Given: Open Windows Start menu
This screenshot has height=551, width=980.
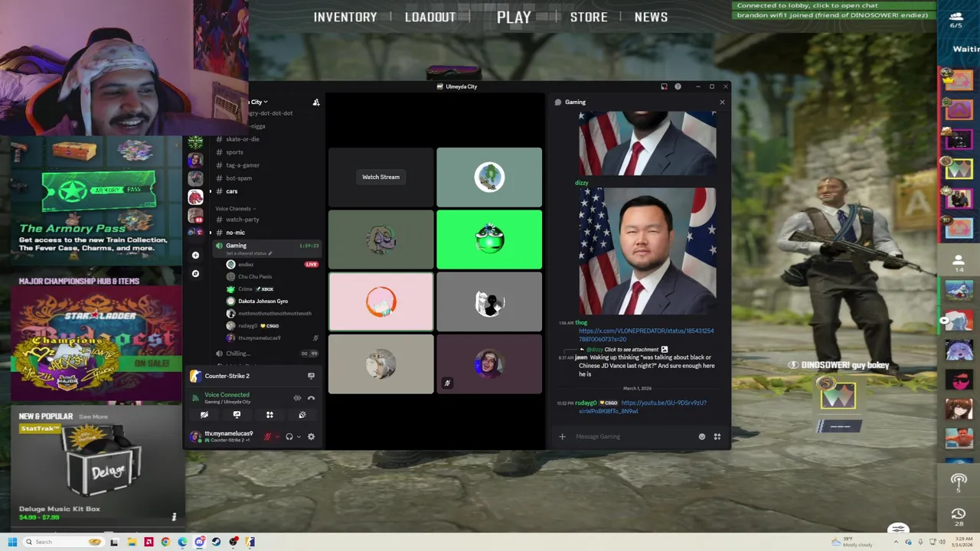Looking at the screenshot, I should (12, 542).
